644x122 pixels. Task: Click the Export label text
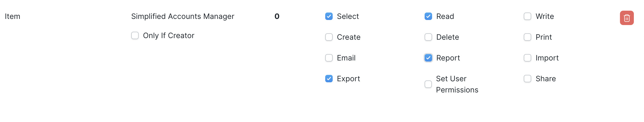tap(348, 79)
